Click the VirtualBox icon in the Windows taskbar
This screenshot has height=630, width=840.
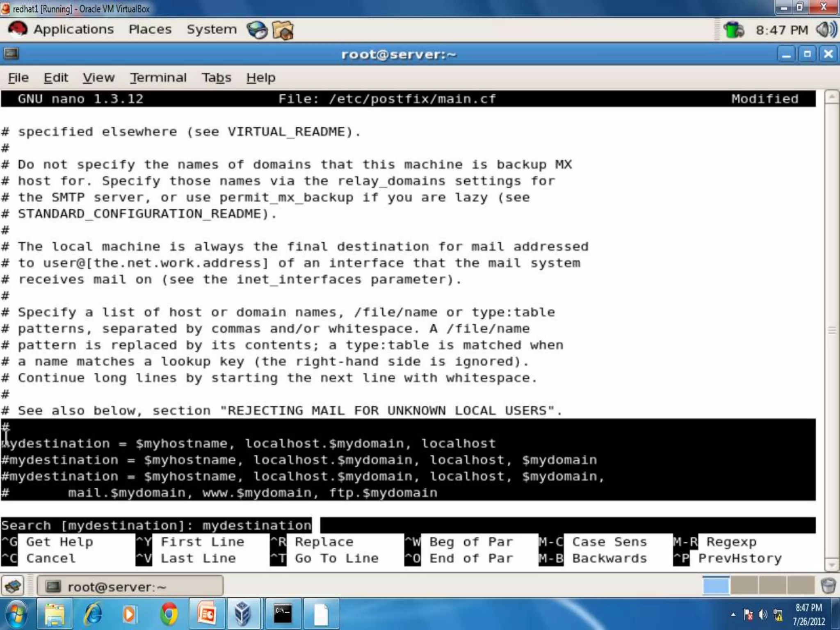pos(243,614)
